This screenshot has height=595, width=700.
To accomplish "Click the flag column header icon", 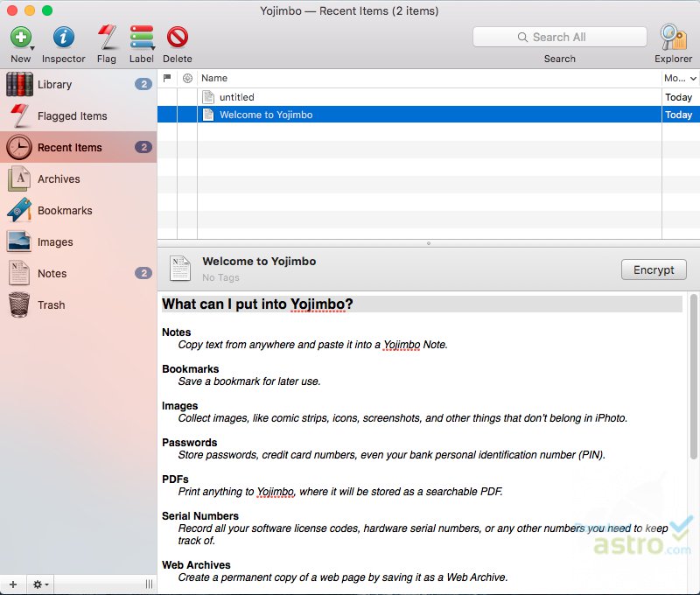I will [167, 78].
